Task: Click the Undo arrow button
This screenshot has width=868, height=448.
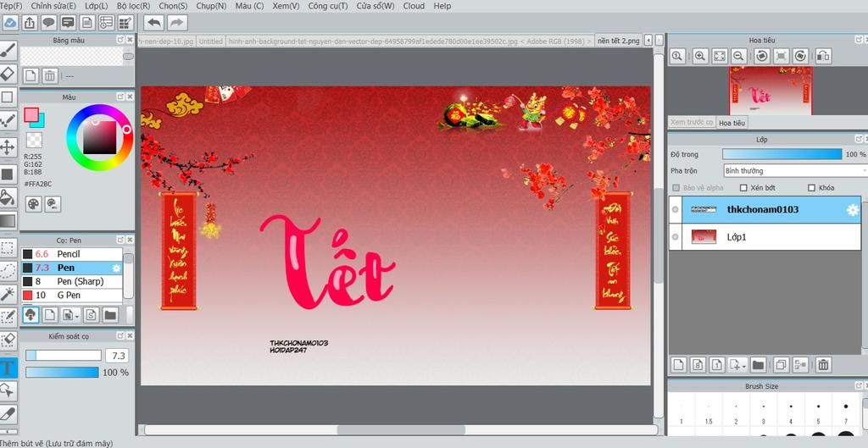Action: [154, 23]
